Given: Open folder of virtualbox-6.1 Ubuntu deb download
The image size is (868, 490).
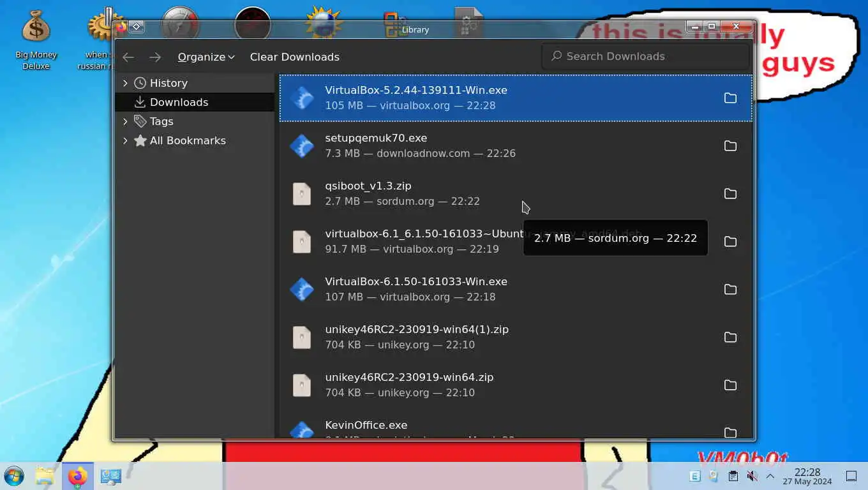Looking at the screenshot, I should tap(730, 241).
